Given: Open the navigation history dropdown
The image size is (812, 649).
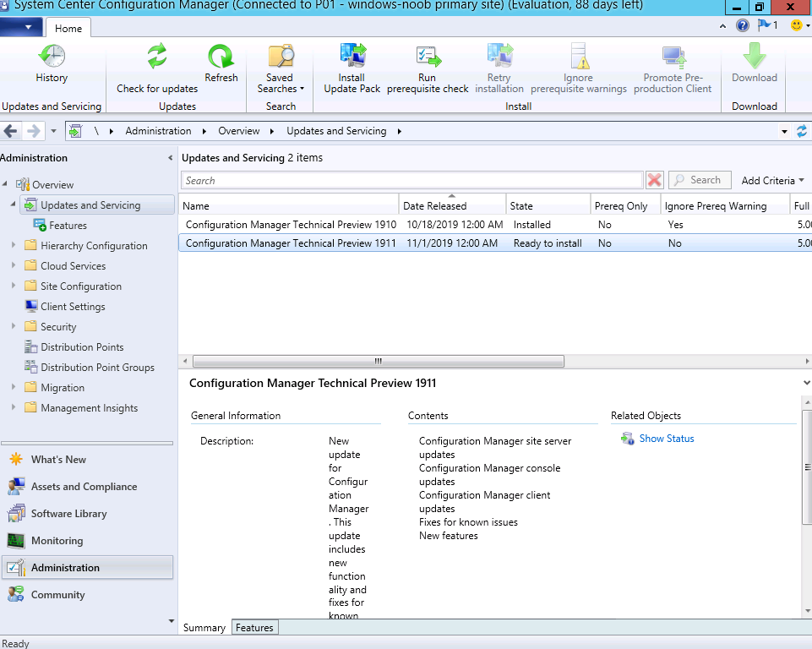Looking at the screenshot, I should tap(53, 131).
